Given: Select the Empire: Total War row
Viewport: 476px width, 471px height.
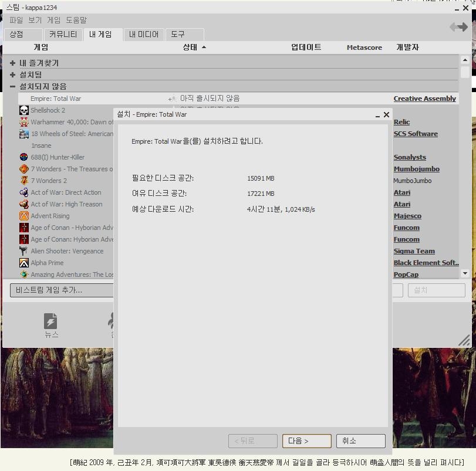Looking at the screenshot, I should click(x=238, y=99).
